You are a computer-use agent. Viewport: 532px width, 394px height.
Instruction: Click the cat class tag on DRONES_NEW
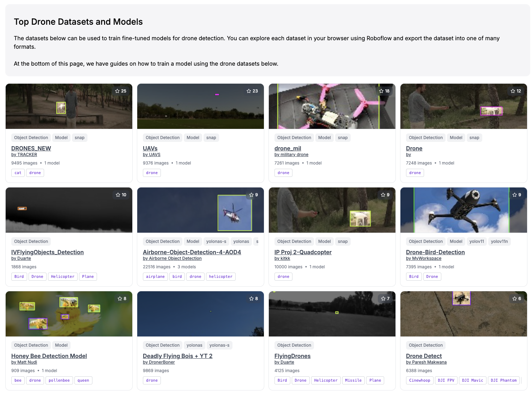click(18, 173)
